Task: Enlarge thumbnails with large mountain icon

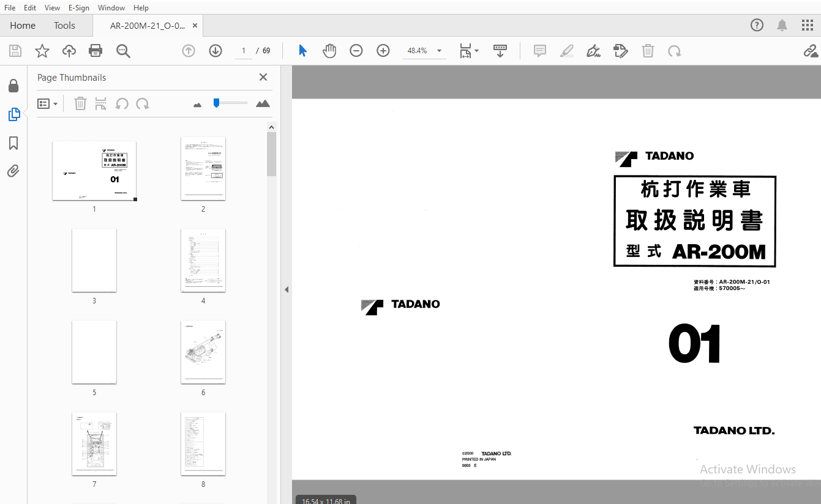Action: [263, 103]
